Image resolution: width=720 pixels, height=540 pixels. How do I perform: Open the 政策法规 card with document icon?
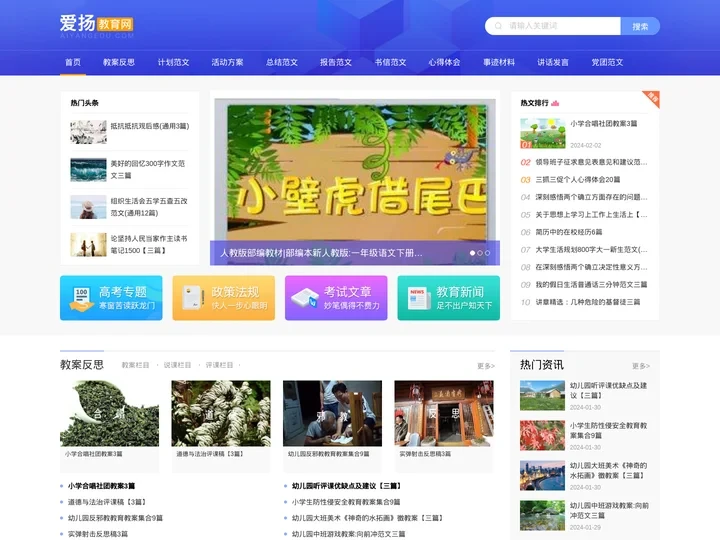(x=223, y=298)
